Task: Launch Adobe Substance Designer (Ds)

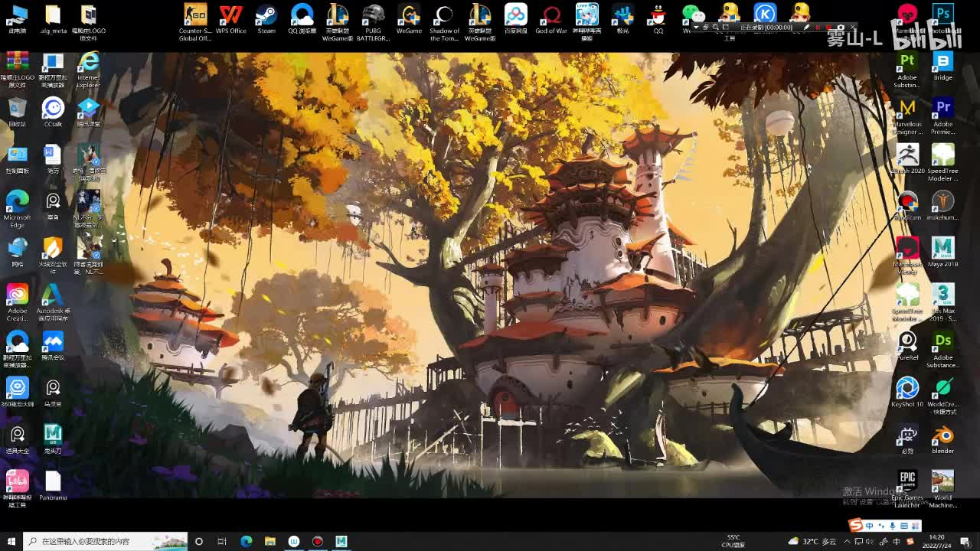Action: [943, 341]
